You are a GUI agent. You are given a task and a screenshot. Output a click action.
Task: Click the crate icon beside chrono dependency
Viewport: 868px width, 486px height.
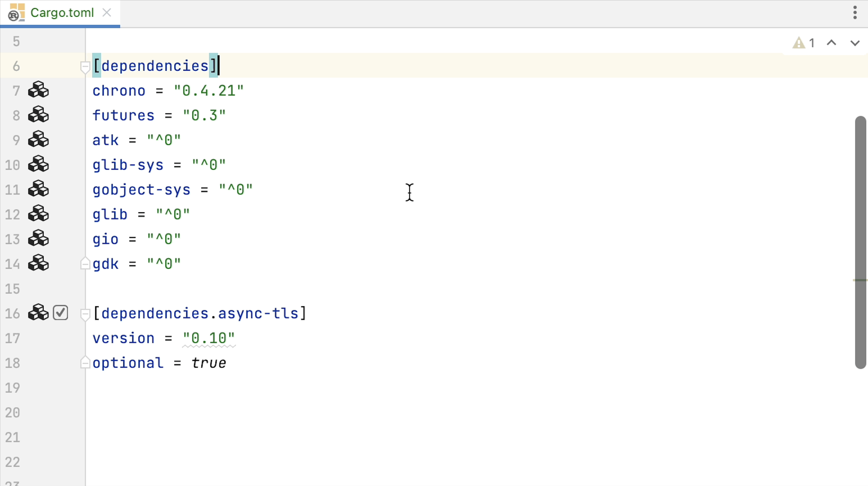(38, 90)
